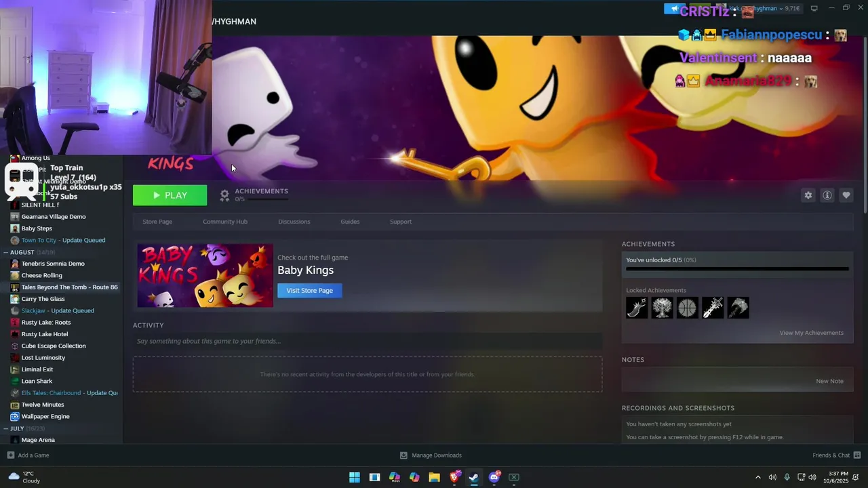868x488 pixels.
Task: Click the Visit Store Page button
Action: (309, 290)
